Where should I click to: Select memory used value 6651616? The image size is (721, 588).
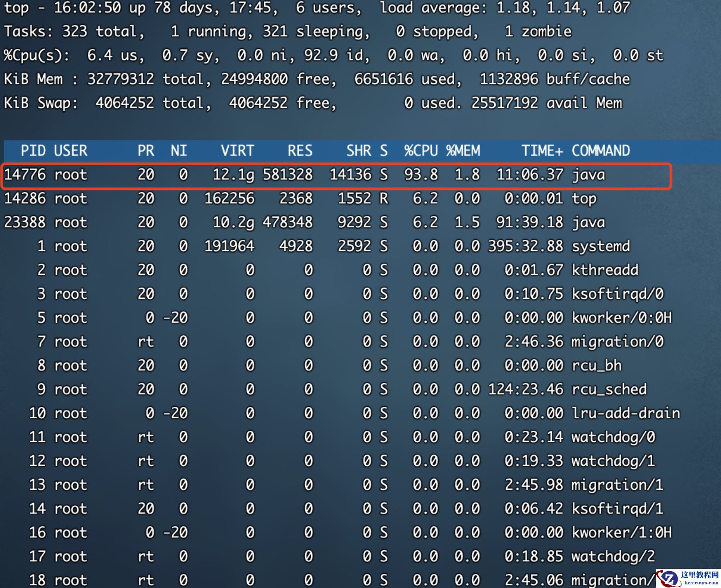(x=384, y=79)
